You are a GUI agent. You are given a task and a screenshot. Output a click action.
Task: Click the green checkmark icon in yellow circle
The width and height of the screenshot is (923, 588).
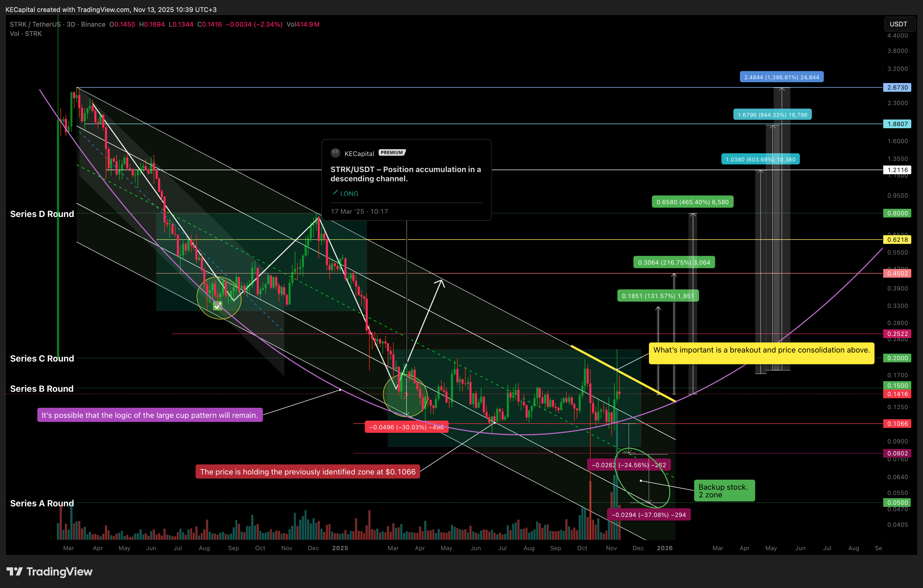tap(218, 306)
